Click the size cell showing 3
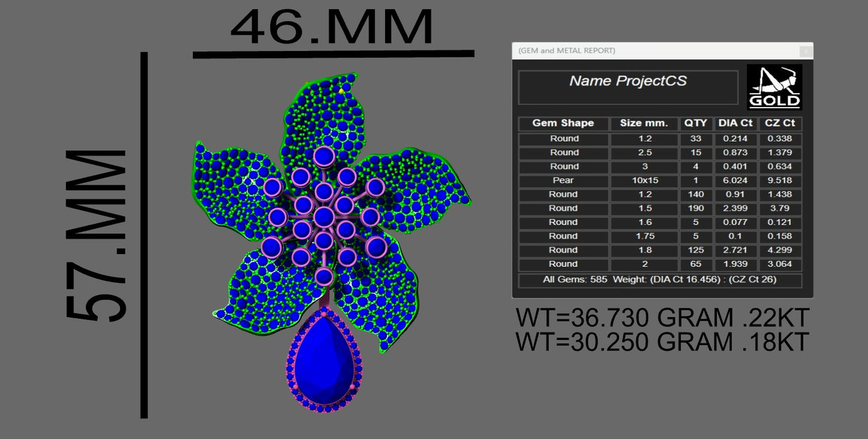This screenshot has width=868, height=439. pos(644,166)
